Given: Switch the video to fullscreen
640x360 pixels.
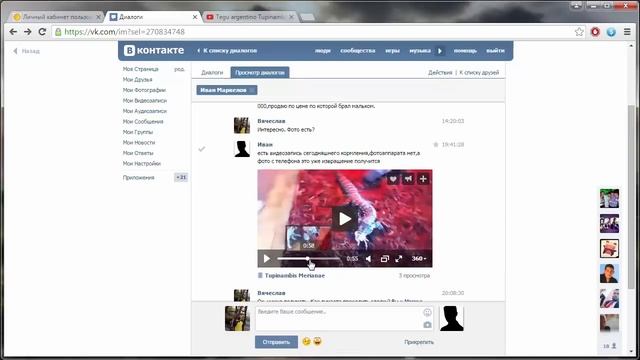Looking at the screenshot, I should [x=399, y=259].
